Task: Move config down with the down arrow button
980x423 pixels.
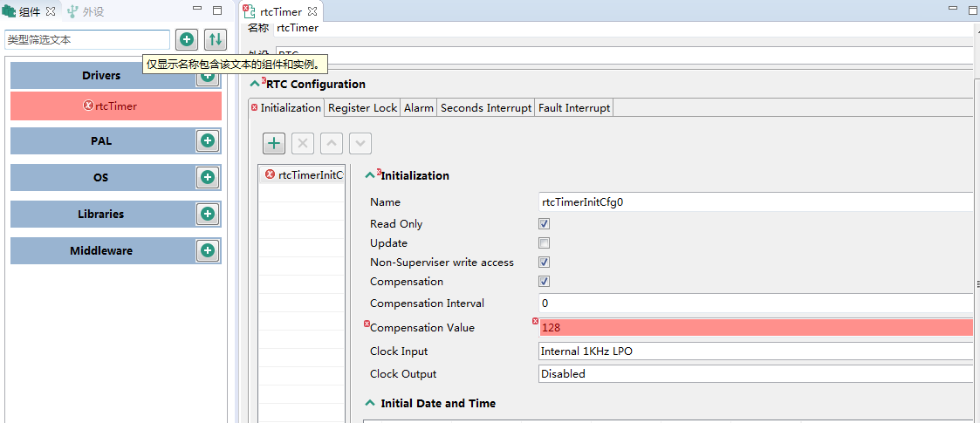Action: click(x=360, y=143)
